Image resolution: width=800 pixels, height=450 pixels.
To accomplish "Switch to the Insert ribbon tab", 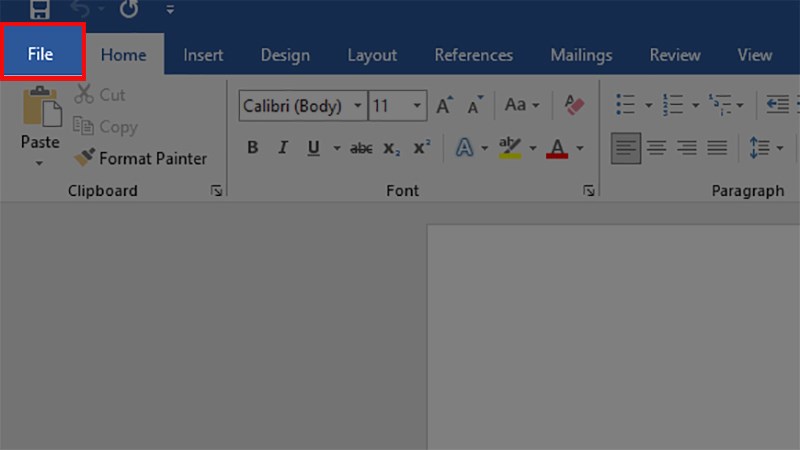I will coord(203,55).
